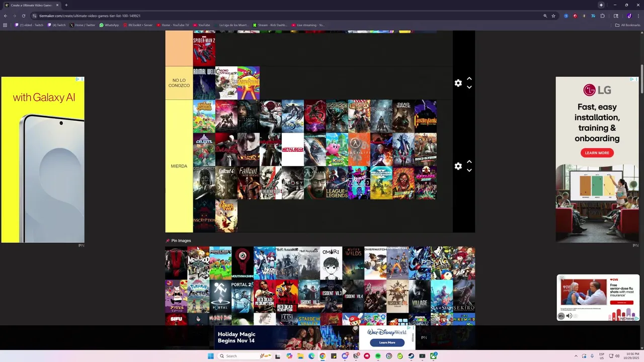Pick the Sekiro game cover
The image size is (644, 362).
[x=464, y=296]
